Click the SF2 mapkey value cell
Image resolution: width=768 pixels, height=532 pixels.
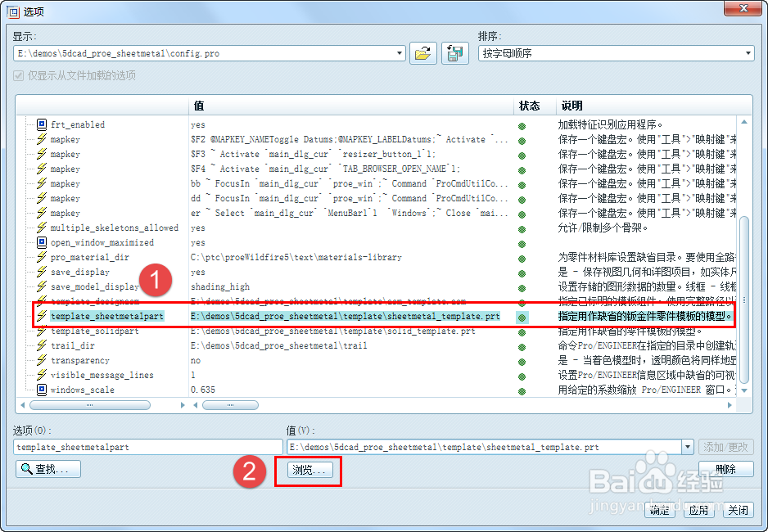click(350, 139)
